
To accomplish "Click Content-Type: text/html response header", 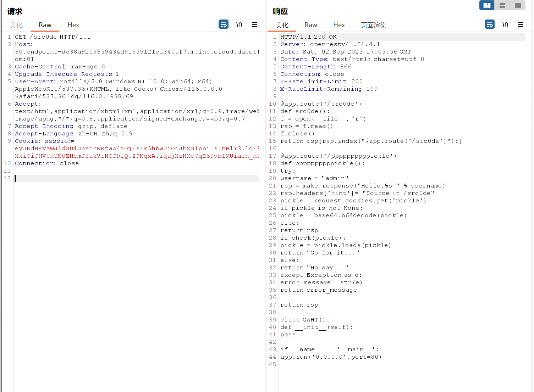I will pyautogui.click(x=352, y=59).
